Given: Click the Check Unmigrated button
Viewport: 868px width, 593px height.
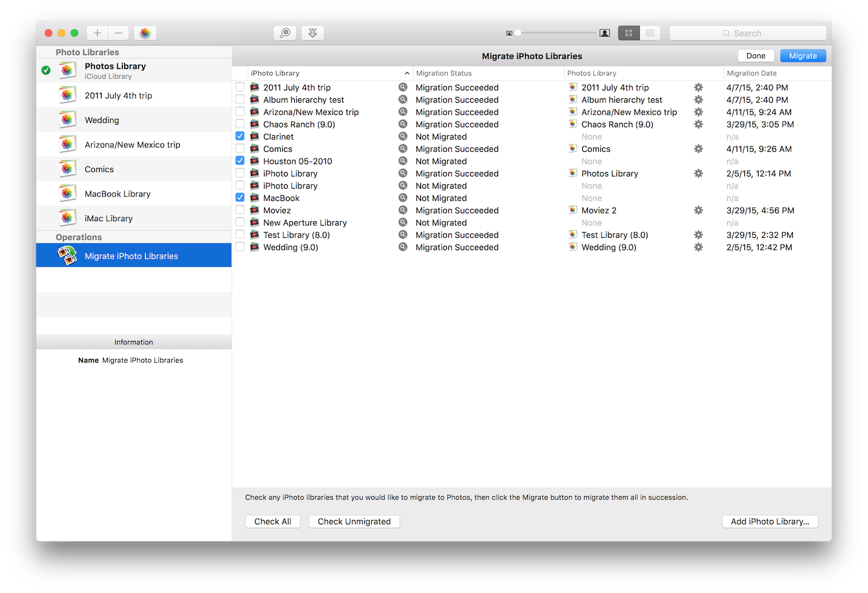Looking at the screenshot, I should 354,521.
